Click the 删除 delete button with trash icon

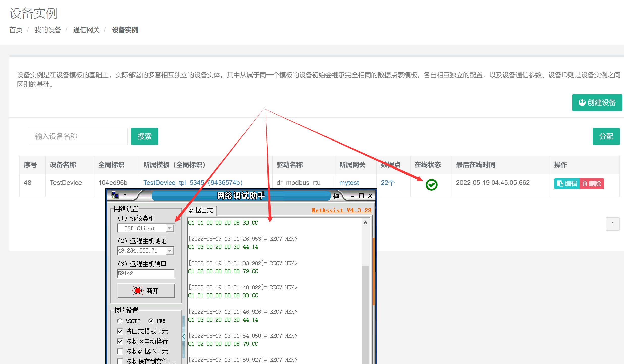point(592,184)
